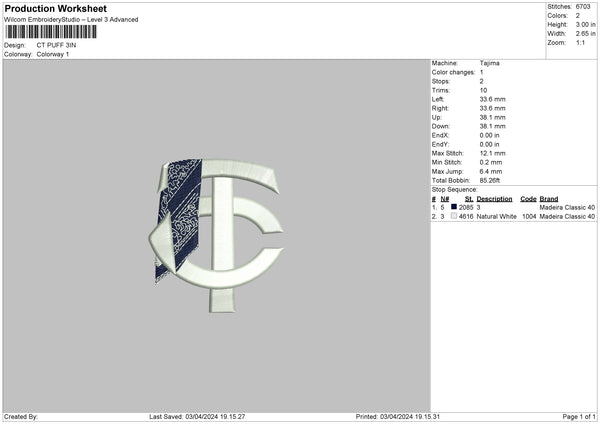Select the 'Colorway 1' value
Viewport: 600px width, 424px height.
(x=53, y=54)
